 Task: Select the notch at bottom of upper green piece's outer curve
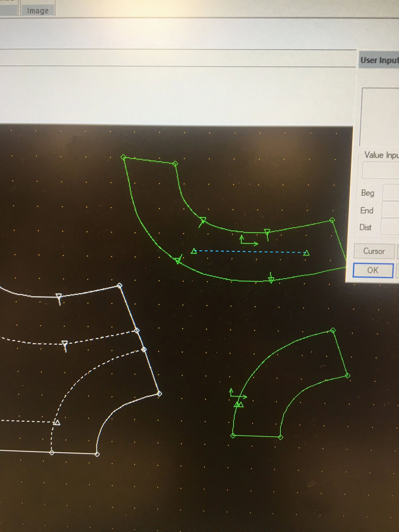tap(271, 279)
